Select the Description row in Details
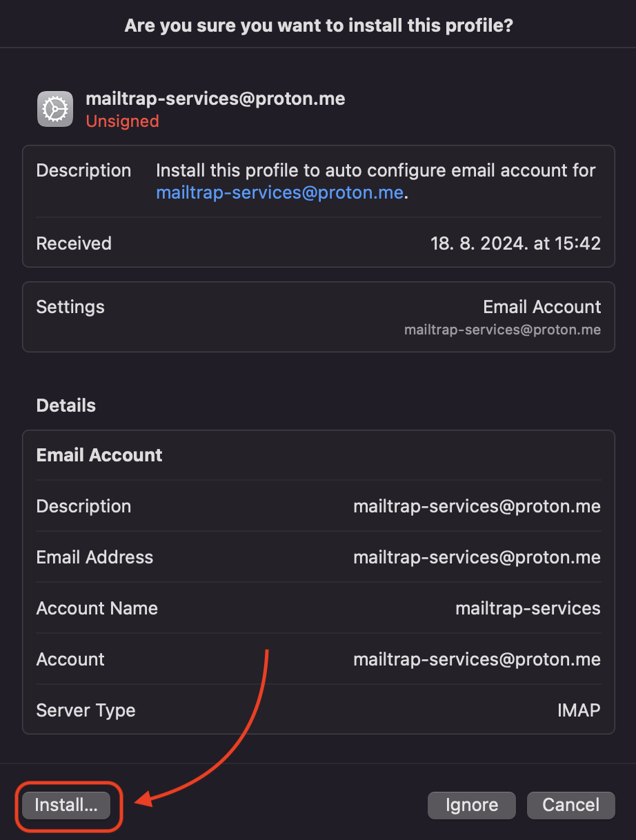 pyautogui.click(x=318, y=506)
